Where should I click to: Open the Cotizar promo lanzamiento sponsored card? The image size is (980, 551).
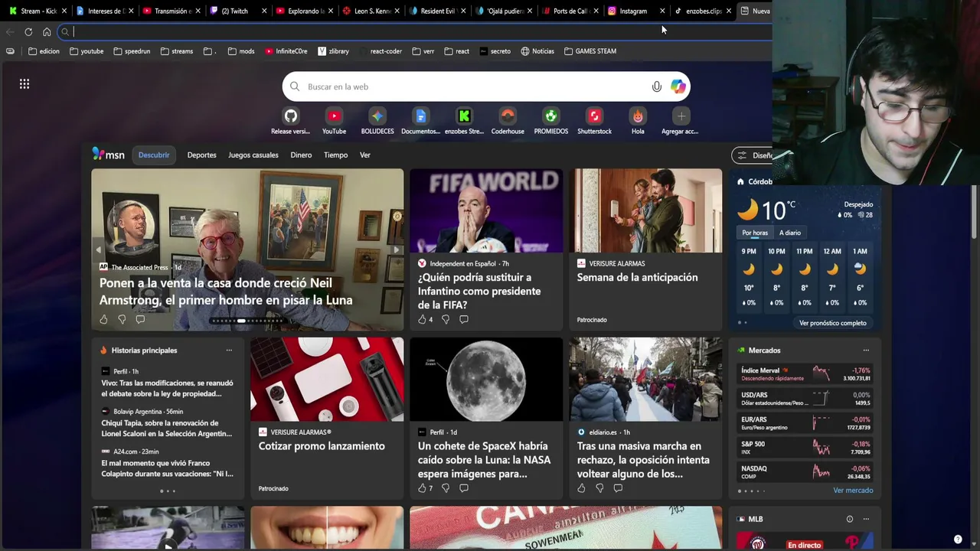coord(327,419)
